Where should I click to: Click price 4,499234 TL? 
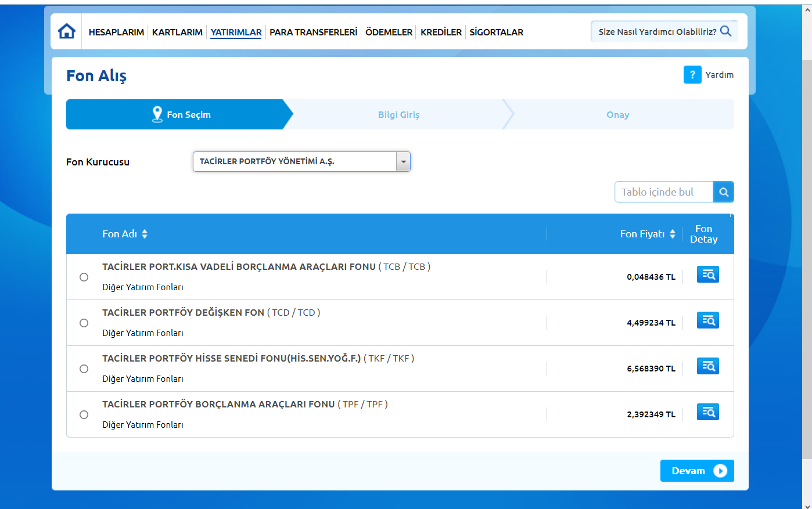tap(651, 323)
